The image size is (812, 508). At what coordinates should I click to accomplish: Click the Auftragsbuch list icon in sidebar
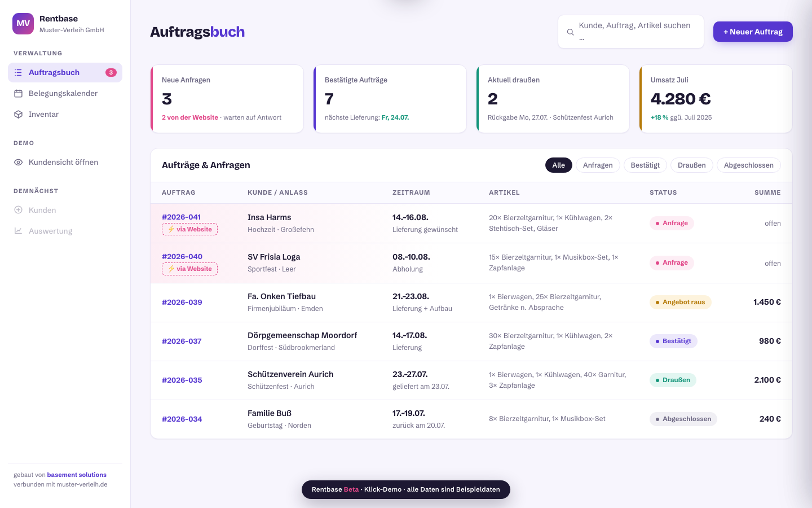pos(18,72)
